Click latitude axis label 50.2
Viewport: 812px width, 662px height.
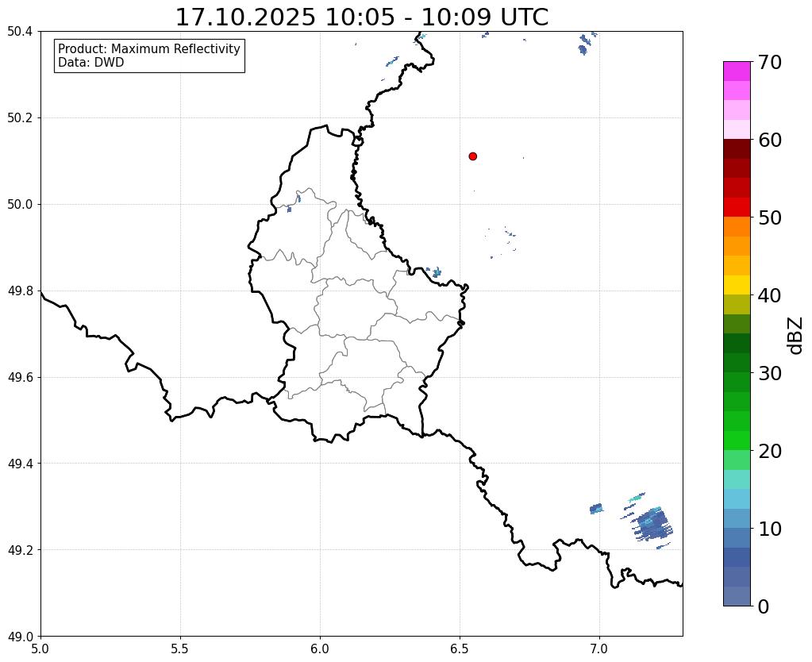coord(20,118)
